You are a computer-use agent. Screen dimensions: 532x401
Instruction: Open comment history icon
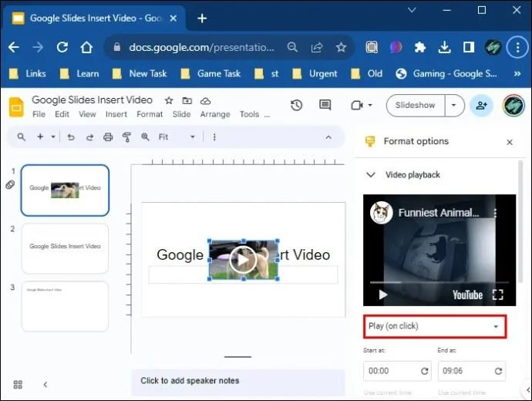(x=325, y=106)
